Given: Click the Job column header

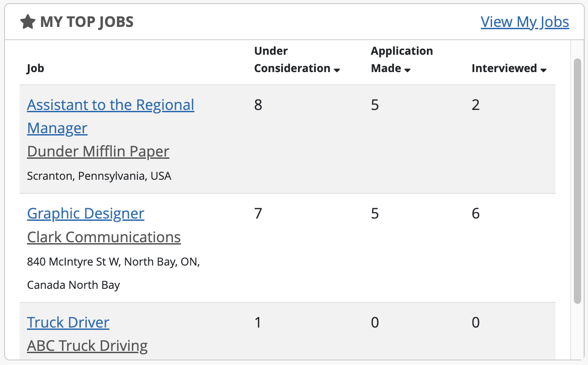Looking at the screenshot, I should coord(36,68).
